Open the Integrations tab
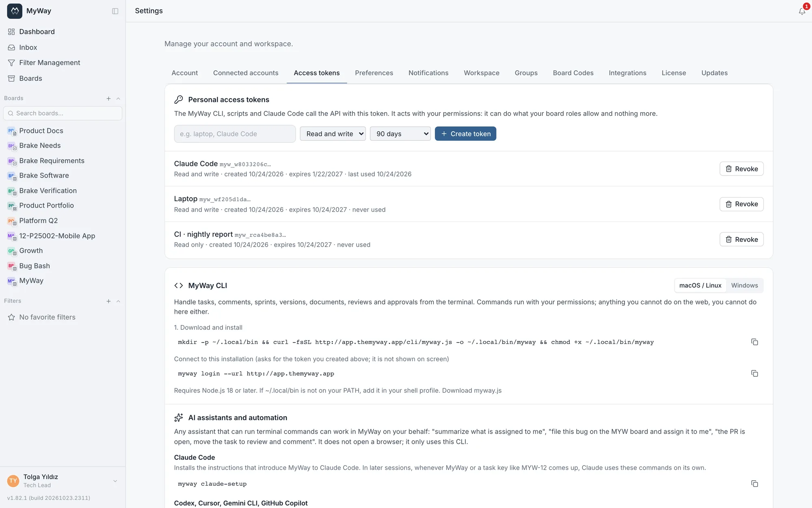The width and height of the screenshot is (812, 508). pyautogui.click(x=627, y=73)
